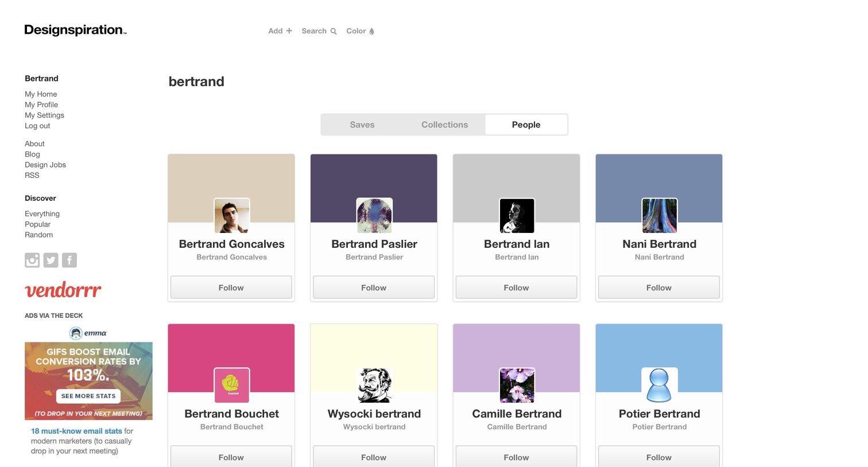Screen dimensions: 868x467
Task: Open Bertrand Ian's profile avatar
Action: pos(517,216)
